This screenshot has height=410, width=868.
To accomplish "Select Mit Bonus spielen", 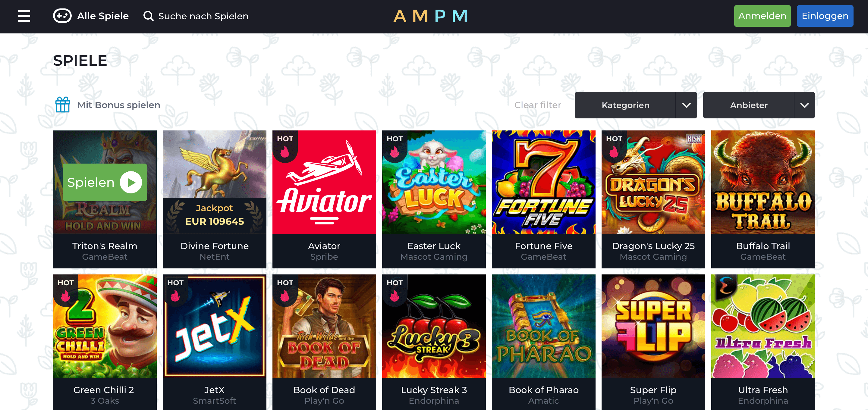I will [119, 105].
